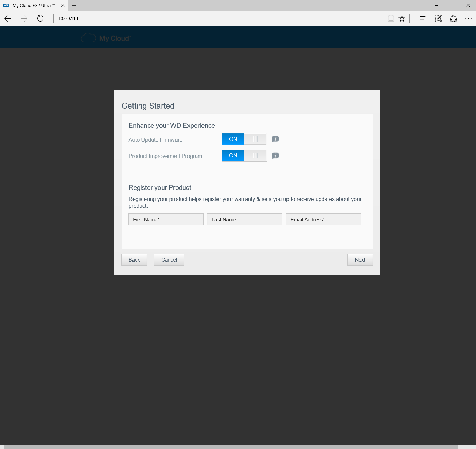The image size is (476, 449).
Task: Click the Share icon in toolbar
Action: pos(453,18)
